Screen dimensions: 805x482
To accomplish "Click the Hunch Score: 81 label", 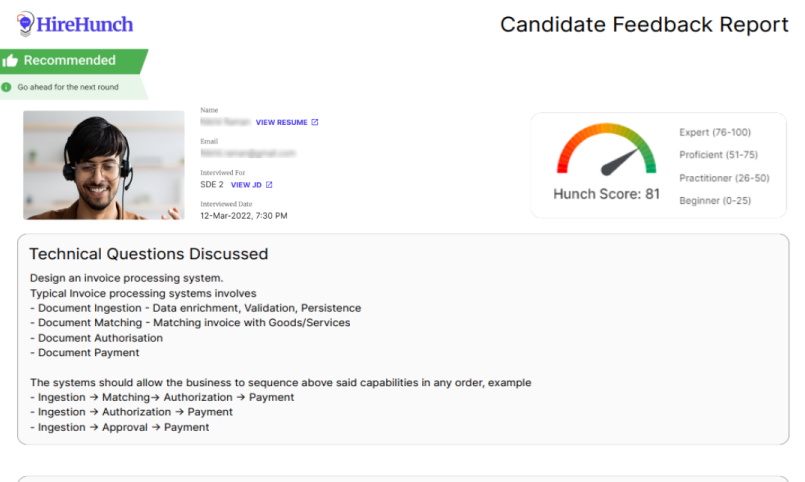I will [606, 194].
